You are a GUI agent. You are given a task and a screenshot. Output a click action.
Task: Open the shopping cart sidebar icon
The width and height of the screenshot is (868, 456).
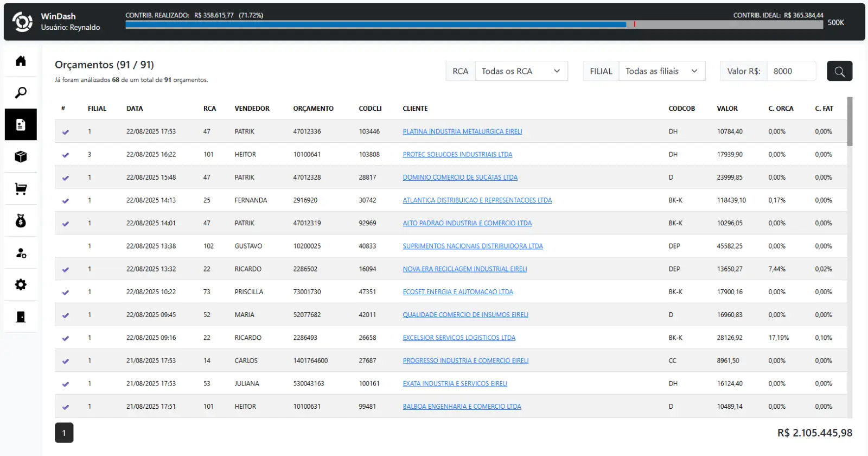[21, 189]
